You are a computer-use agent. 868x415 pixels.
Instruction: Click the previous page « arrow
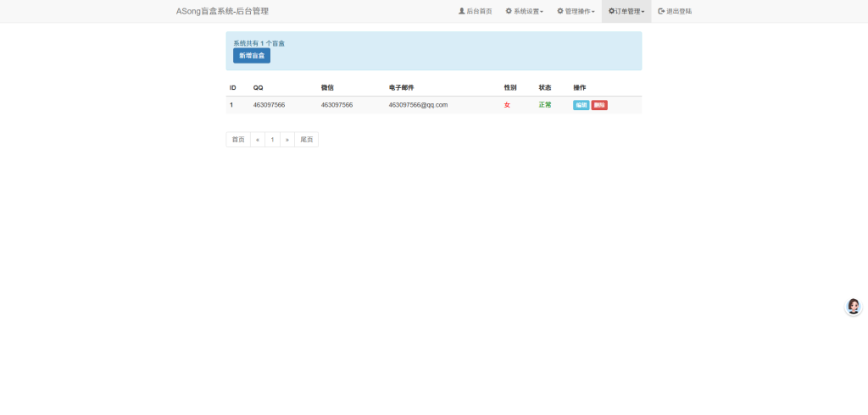click(258, 140)
